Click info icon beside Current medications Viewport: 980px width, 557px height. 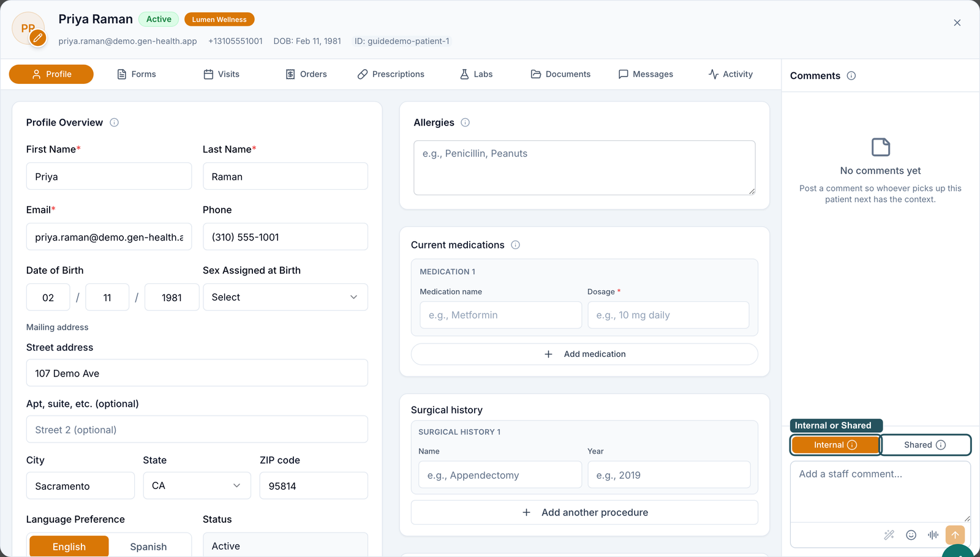coord(516,245)
